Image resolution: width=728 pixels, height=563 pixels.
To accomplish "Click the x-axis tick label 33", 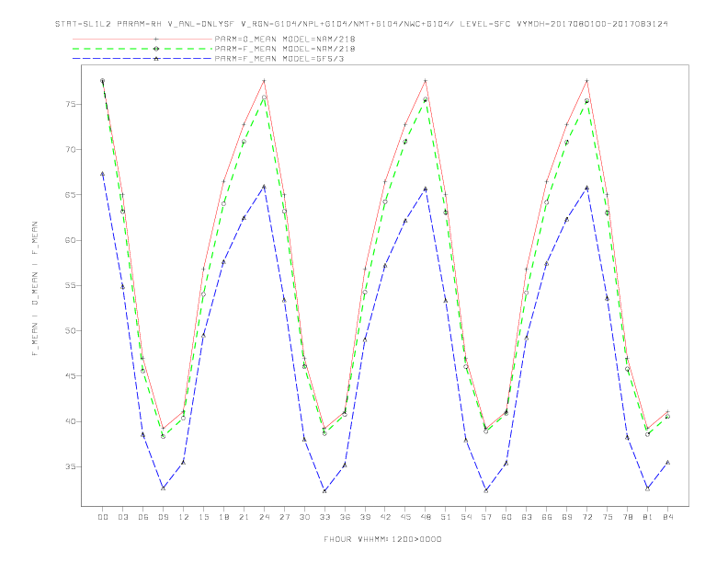I will click(x=324, y=517).
